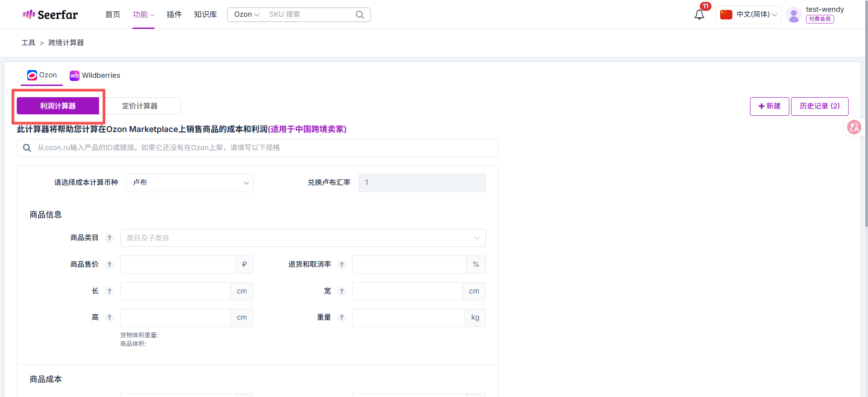Click the Seerfar logo
The width and height of the screenshot is (868, 397).
click(50, 14)
